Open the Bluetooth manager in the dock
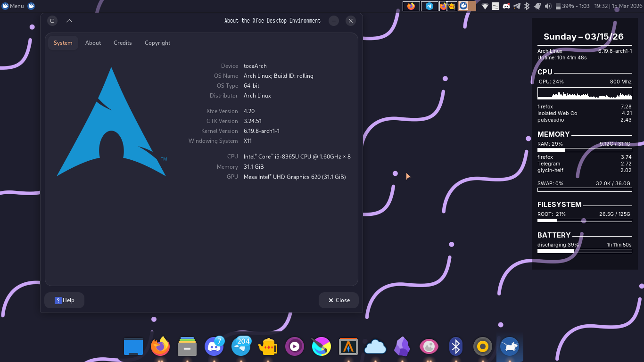 [x=456, y=347]
